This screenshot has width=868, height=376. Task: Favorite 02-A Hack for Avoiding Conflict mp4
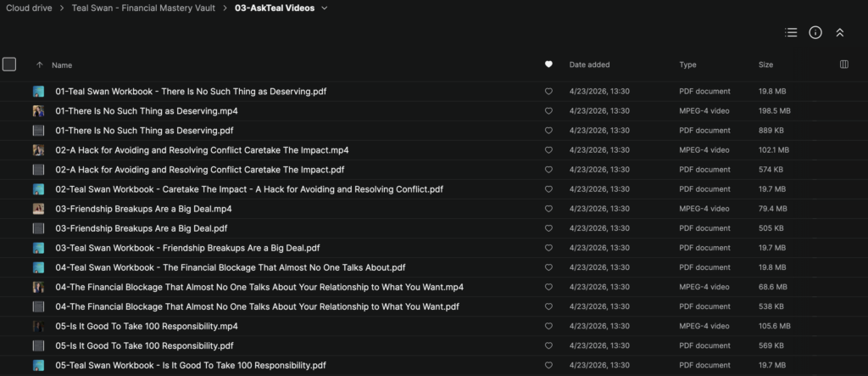tap(548, 150)
